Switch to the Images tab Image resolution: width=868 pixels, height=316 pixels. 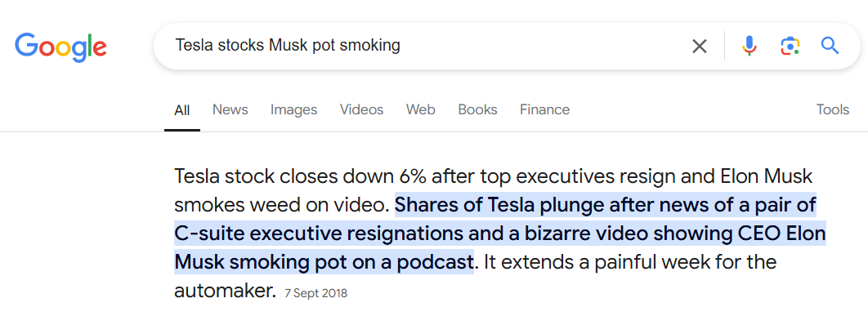tap(293, 109)
